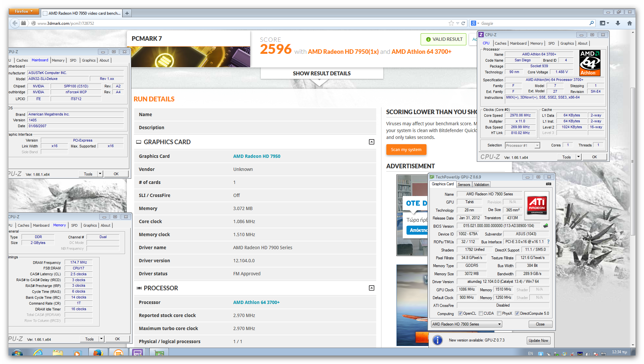
Task: Click Tools button in CPU-Z Mainboard window
Action: [88, 174]
